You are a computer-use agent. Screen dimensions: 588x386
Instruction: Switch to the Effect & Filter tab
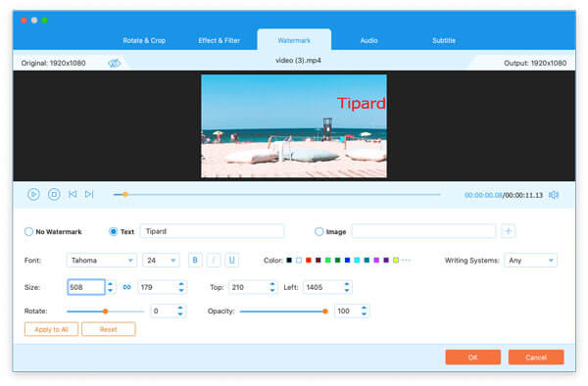219,40
